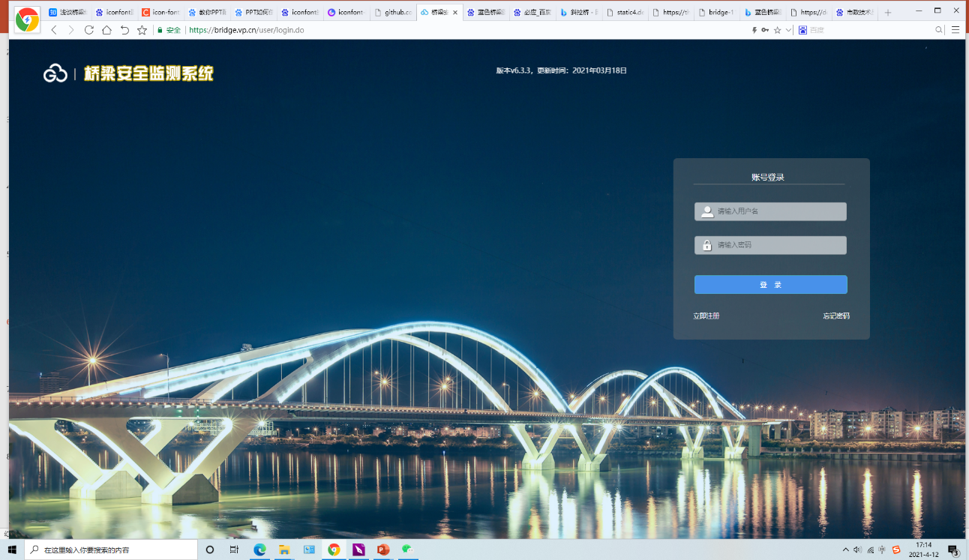The image size is (969, 560).
Task: Switch to the bridge-1 tab
Action: pos(716,13)
